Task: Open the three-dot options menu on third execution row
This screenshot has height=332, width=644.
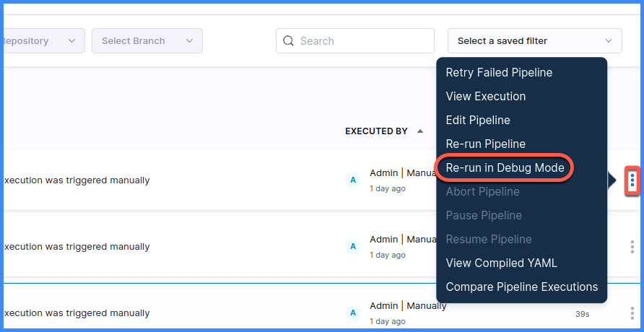Action: (x=632, y=313)
